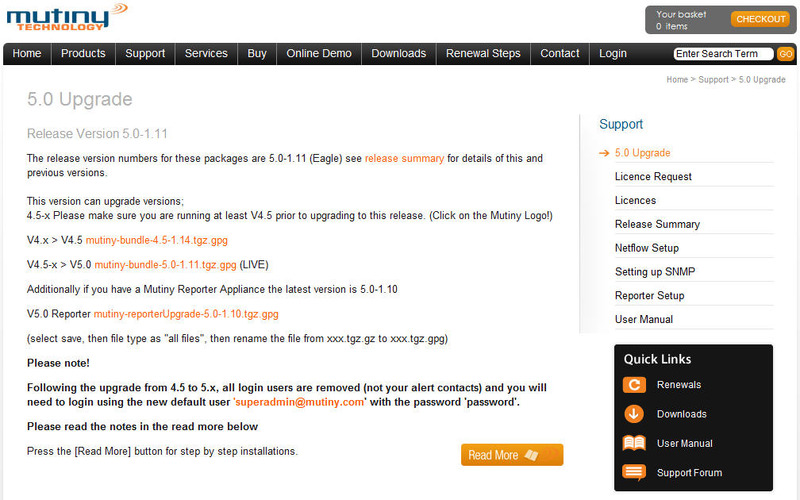Go to the Online Demo menu item
The width and height of the screenshot is (800, 500).
click(319, 54)
